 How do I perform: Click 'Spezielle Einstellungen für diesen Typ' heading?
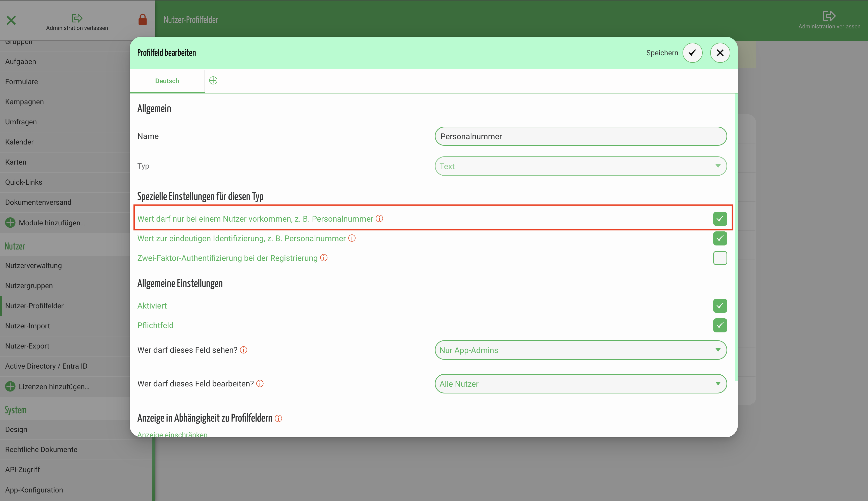[200, 196]
